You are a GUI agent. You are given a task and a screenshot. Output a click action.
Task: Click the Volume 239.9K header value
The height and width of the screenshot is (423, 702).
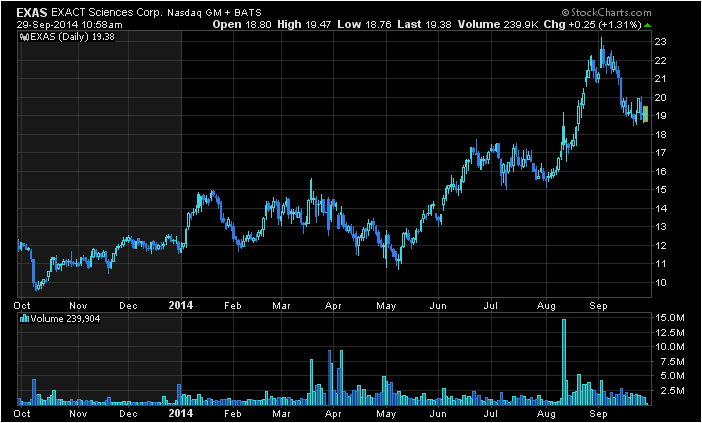[498, 25]
